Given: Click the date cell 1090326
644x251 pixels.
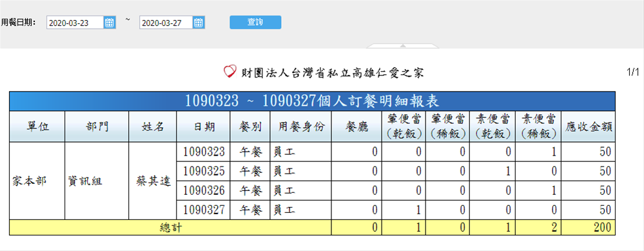Looking at the screenshot, I should (x=204, y=190).
